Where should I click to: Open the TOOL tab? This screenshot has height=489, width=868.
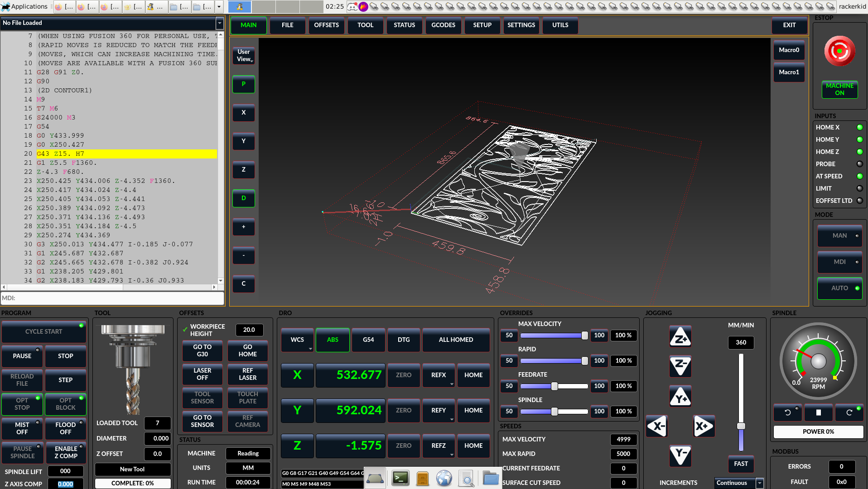point(366,25)
